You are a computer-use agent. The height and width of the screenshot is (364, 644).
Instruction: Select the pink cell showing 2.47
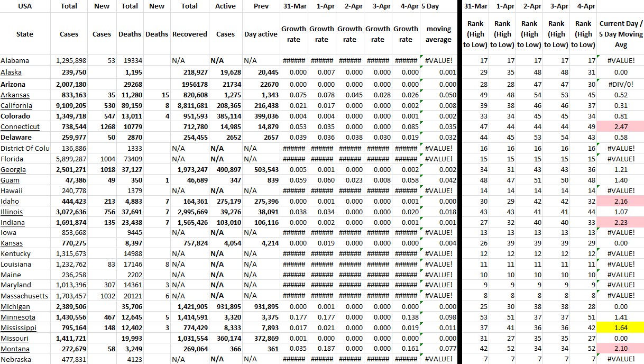(621, 127)
